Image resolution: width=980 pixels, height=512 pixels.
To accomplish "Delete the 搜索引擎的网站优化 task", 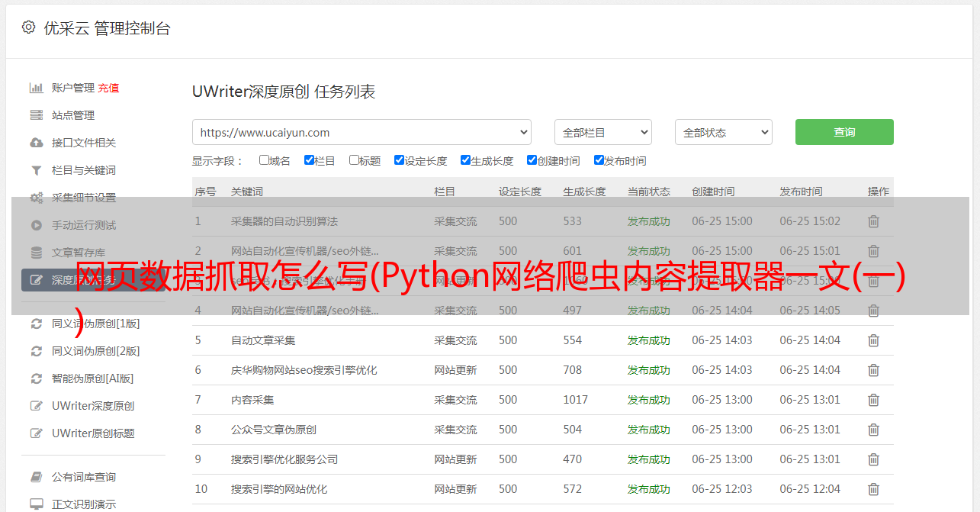I will [x=874, y=489].
